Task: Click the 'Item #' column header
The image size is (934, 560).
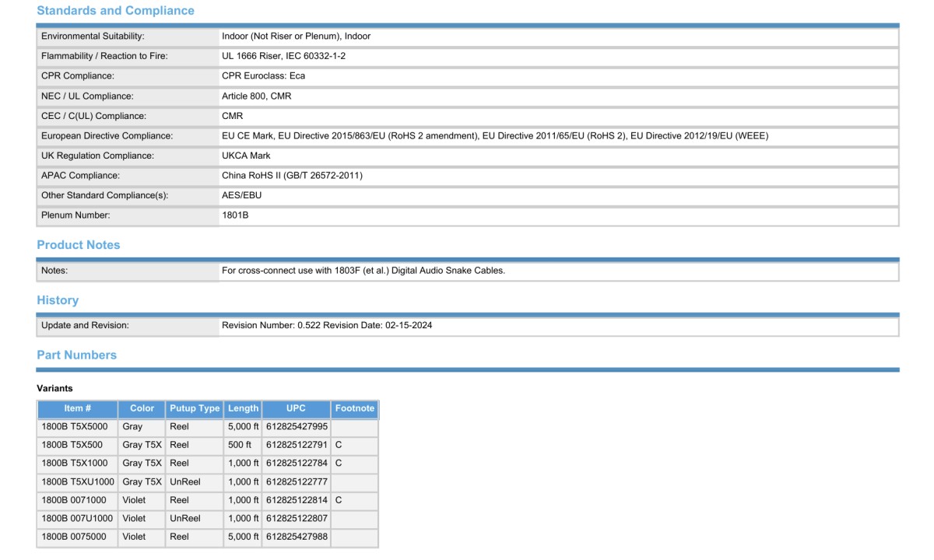Action: (78, 408)
